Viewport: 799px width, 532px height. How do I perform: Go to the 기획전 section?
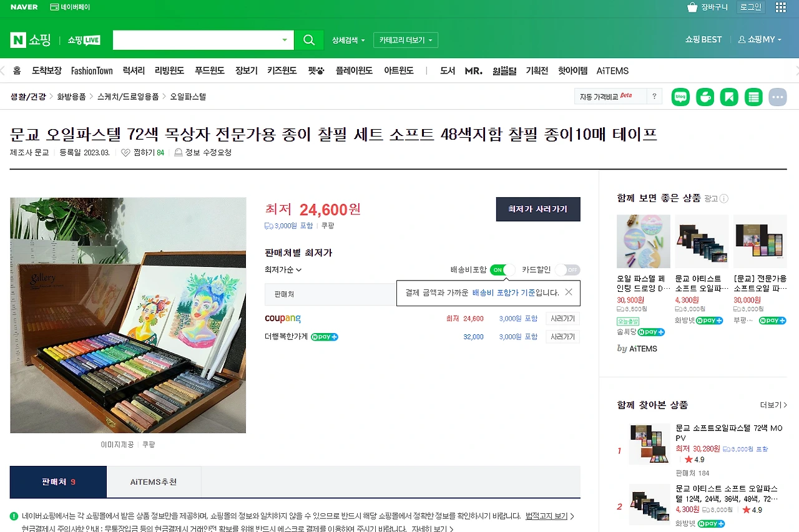point(537,70)
